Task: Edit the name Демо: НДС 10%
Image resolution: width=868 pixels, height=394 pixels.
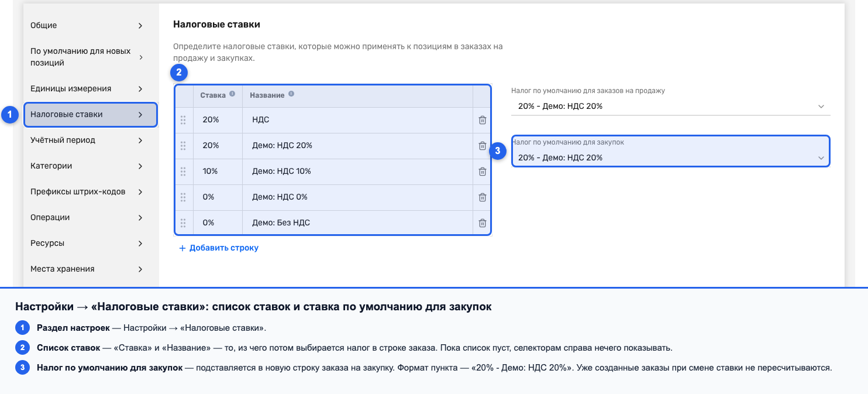Action: (x=357, y=172)
